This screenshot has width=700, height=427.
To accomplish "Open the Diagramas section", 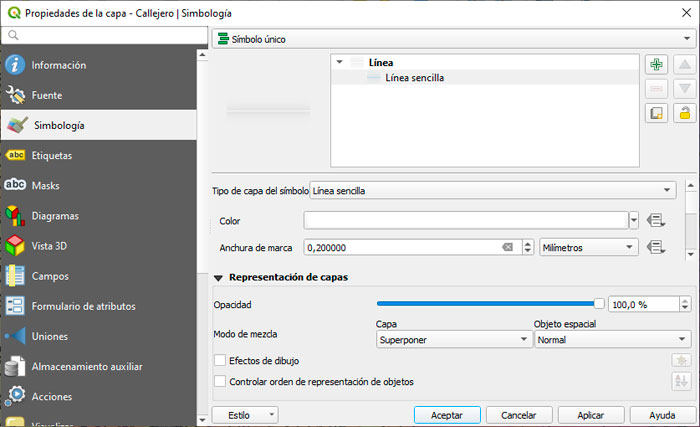I will [x=98, y=216].
